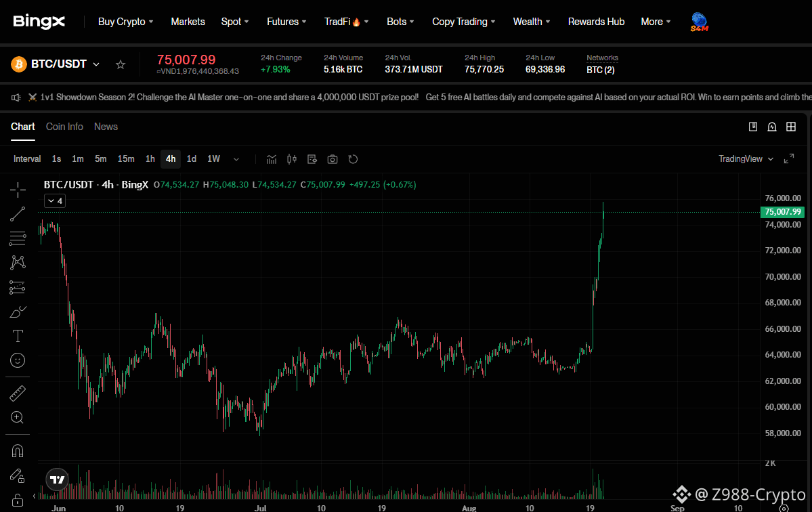
Task: Click the 75,007.99 current price tag on axis
Action: tap(782, 212)
